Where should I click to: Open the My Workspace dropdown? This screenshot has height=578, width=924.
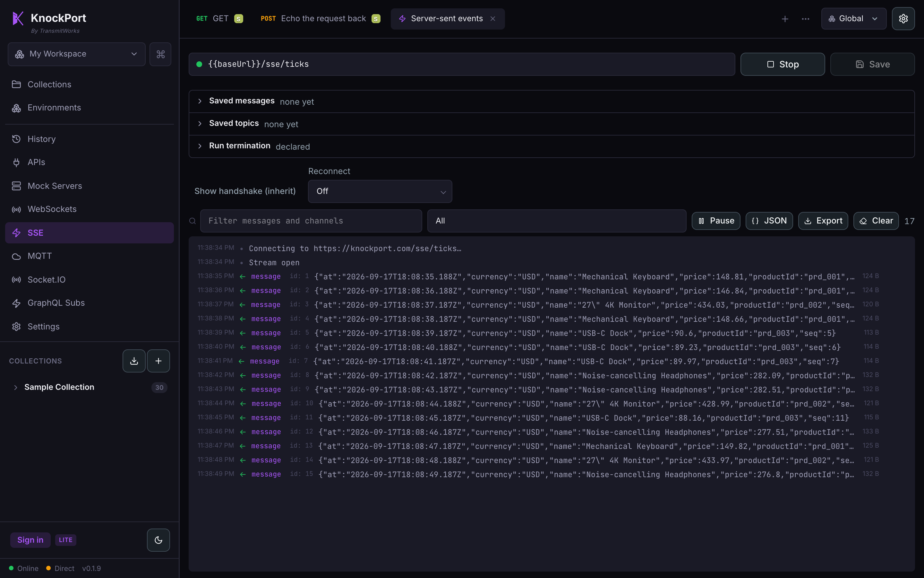pos(76,54)
